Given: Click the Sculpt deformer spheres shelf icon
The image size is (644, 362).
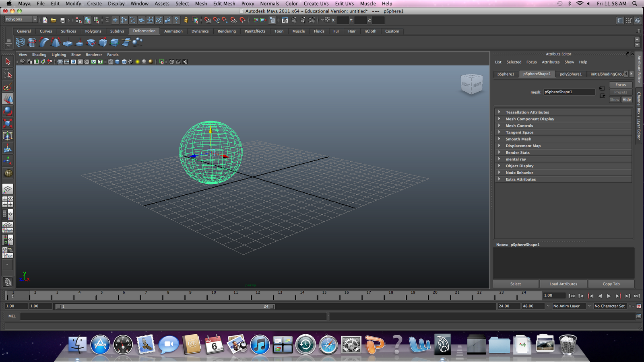Looking at the screenshot, I should [137, 41].
